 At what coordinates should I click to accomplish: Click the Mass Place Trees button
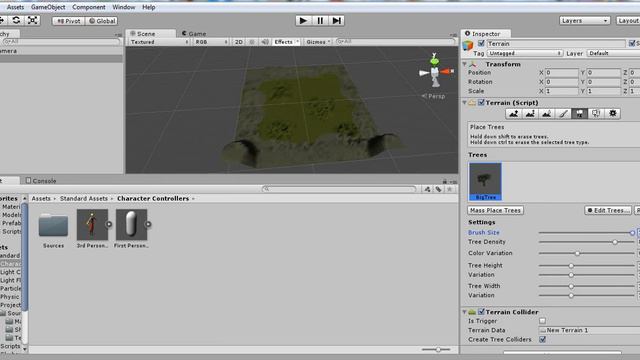(x=496, y=210)
